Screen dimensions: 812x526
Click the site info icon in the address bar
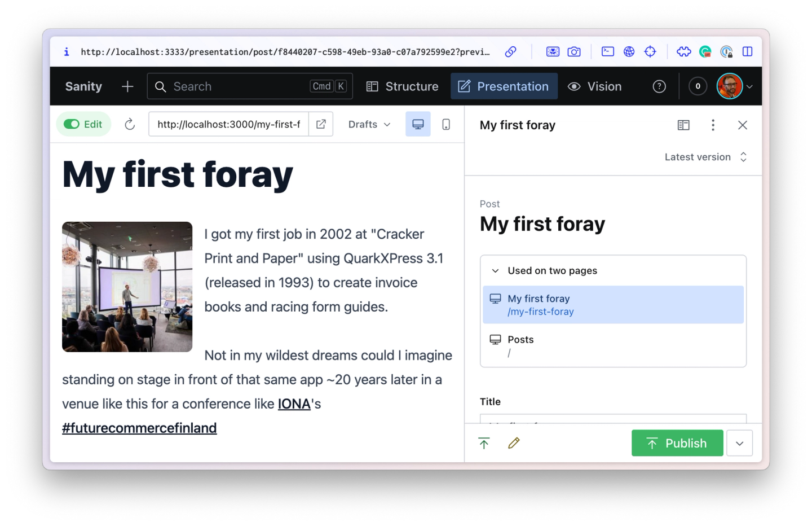(67, 52)
